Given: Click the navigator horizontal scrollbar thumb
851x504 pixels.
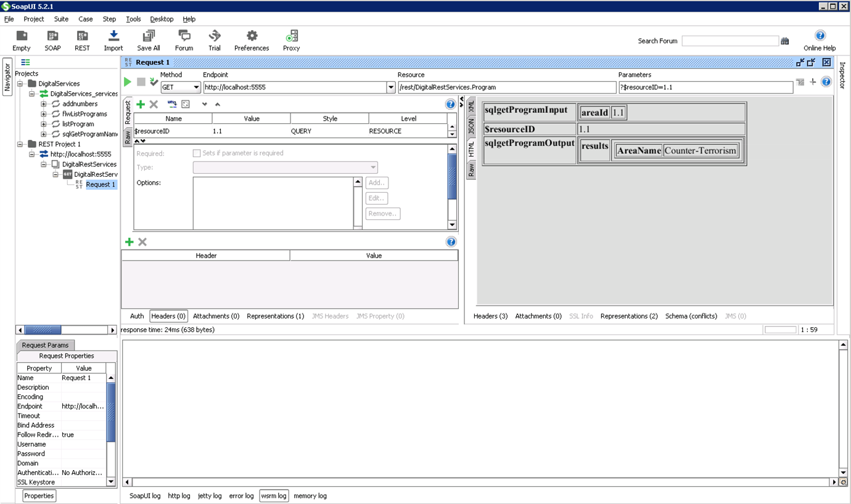Looking at the screenshot, I should [43, 330].
